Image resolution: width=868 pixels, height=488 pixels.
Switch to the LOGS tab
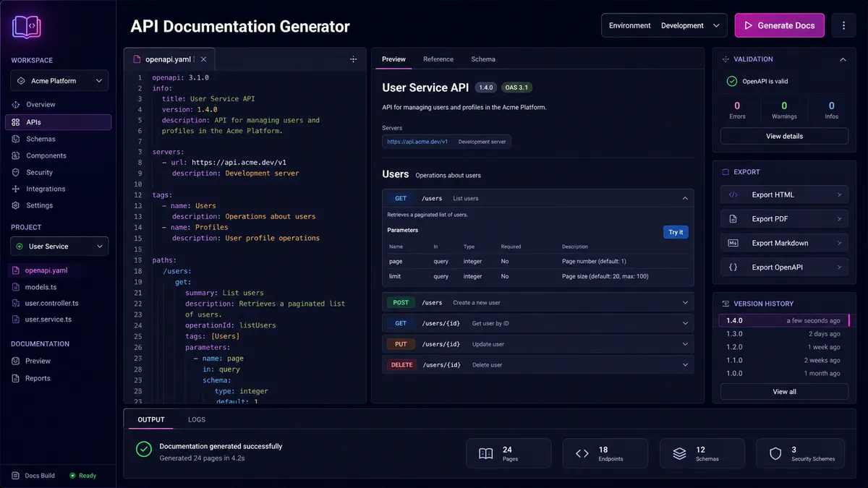click(x=197, y=419)
